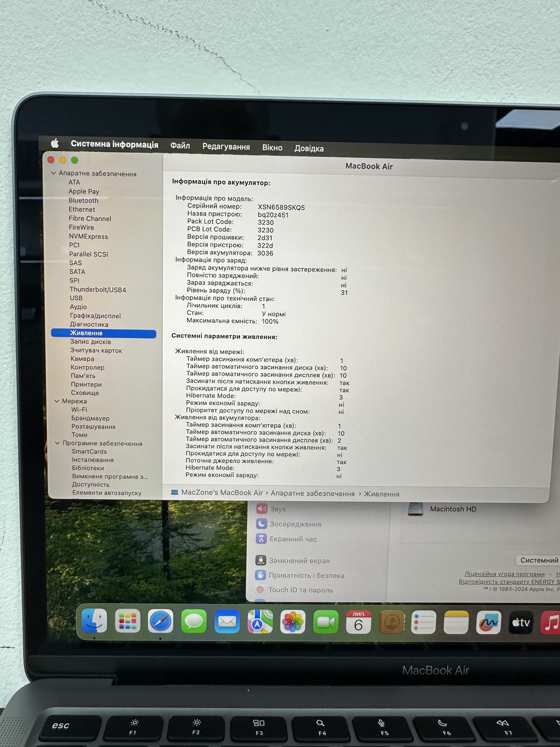
Task: Collapse the Програмне забезпечення section
Action: pyautogui.click(x=57, y=443)
